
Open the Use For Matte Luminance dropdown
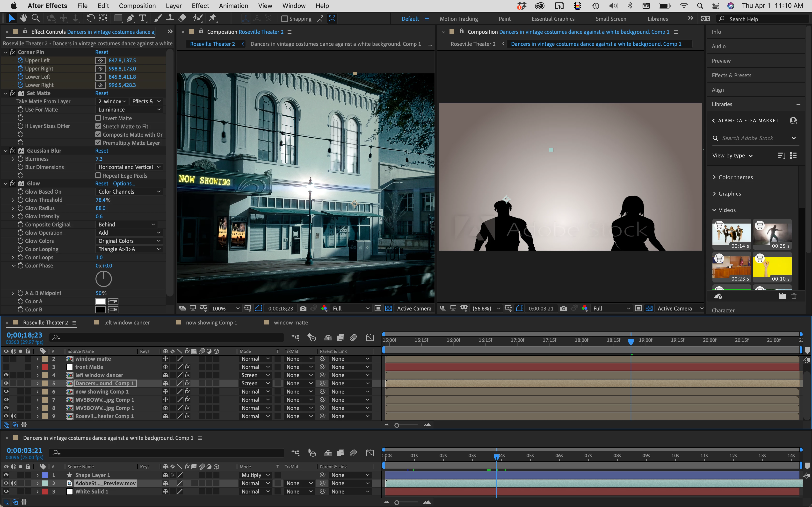coord(129,110)
